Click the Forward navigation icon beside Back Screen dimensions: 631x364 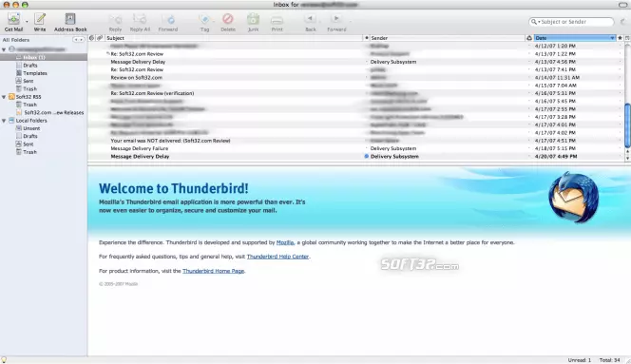point(336,18)
